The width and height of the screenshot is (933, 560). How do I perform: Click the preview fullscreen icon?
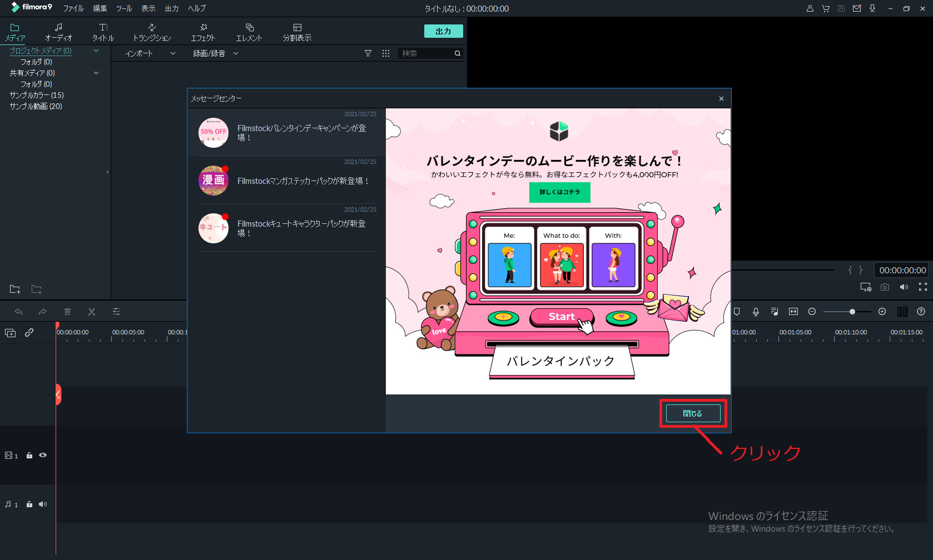tap(923, 287)
